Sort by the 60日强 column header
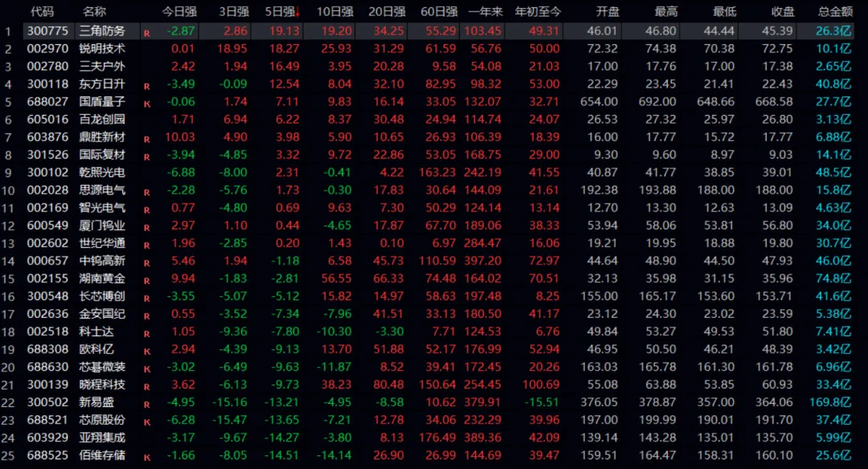The width and height of the screenshot is (868, 469). point(439,11)
